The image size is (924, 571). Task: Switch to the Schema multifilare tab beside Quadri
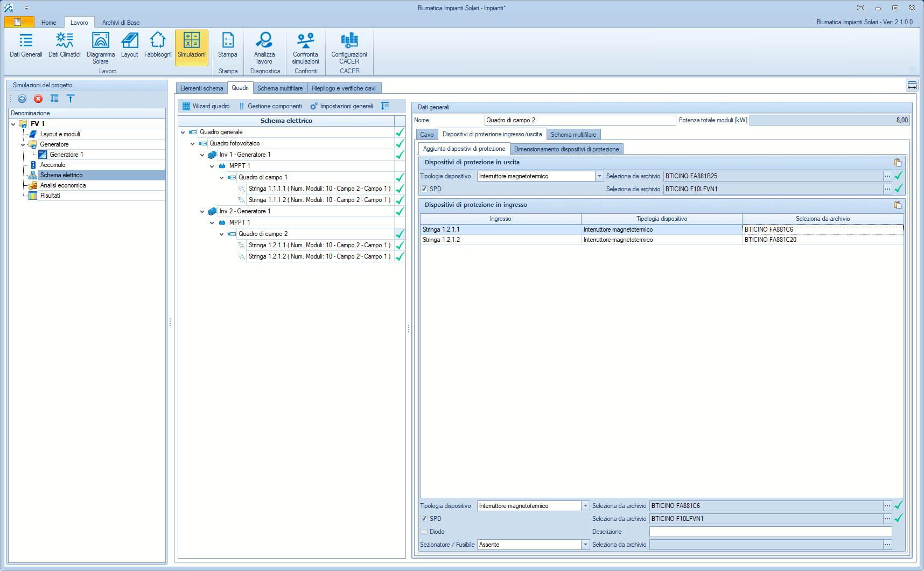(280, 88)
